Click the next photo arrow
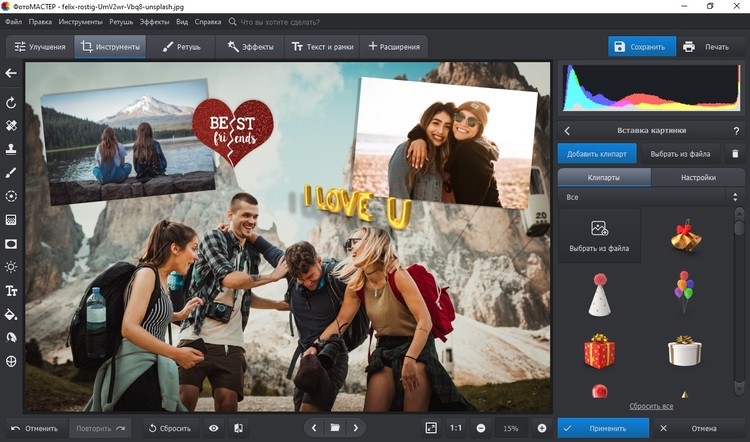This screenshot has height=442, width=750. click(355, 428)
